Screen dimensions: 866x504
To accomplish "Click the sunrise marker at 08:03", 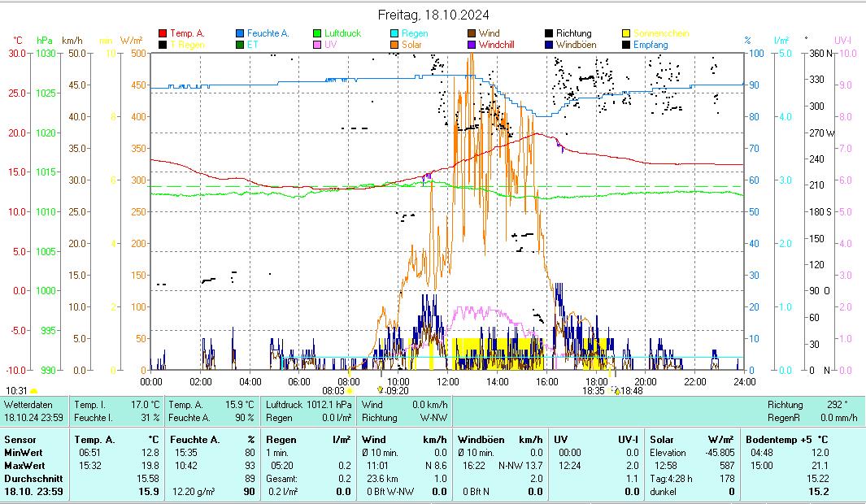I will tap(350, 391).
